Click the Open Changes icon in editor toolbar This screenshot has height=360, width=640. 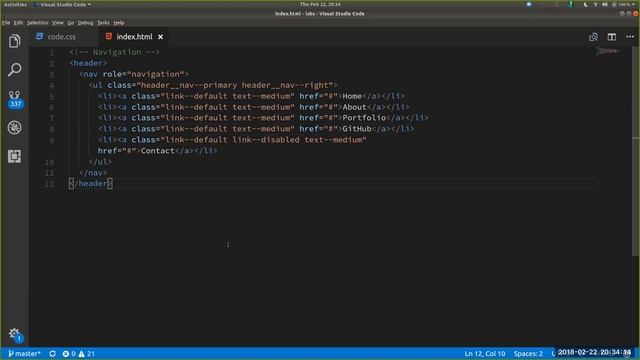click(593, 37)
